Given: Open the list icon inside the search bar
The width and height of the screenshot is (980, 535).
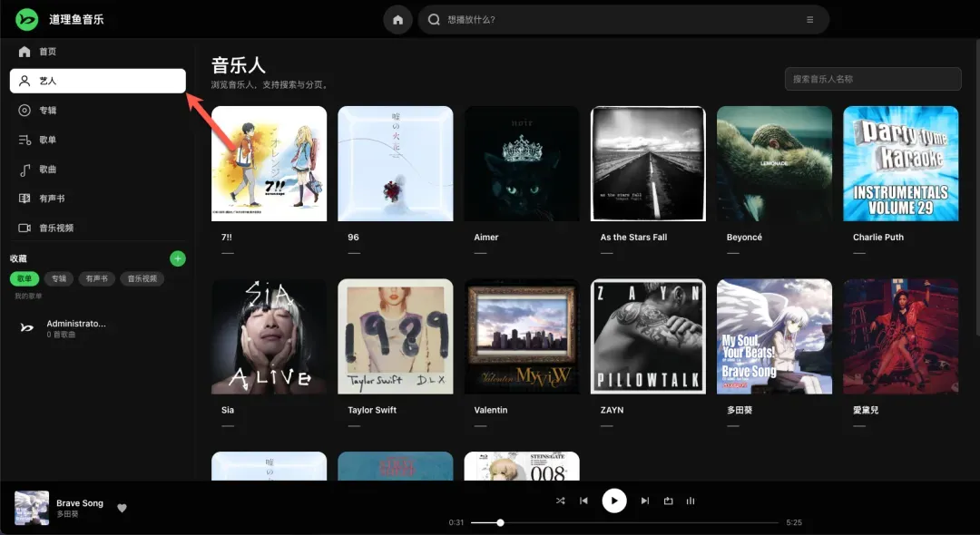Looking at the screenshot, I should (810, 20).
